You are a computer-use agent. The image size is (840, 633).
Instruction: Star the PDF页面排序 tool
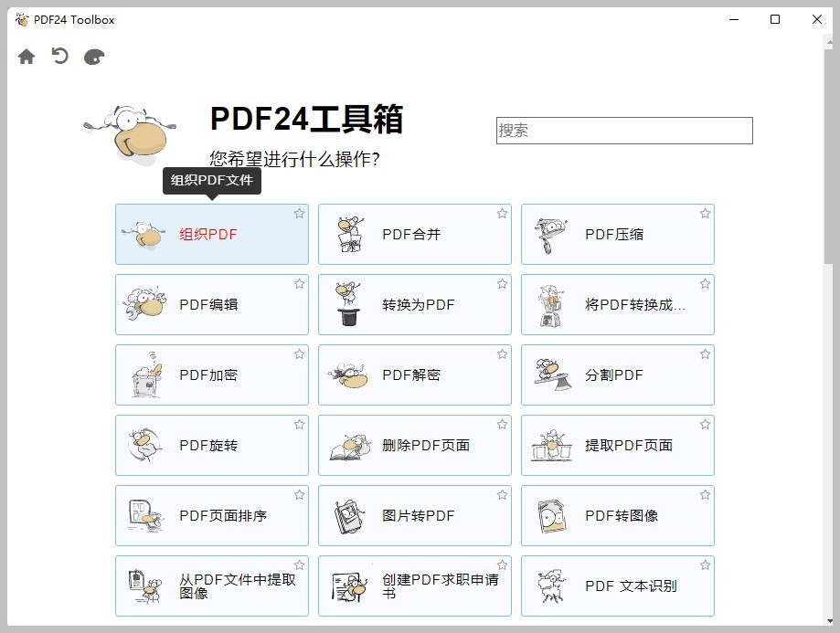pyautogui.click(x=299, y=495)
